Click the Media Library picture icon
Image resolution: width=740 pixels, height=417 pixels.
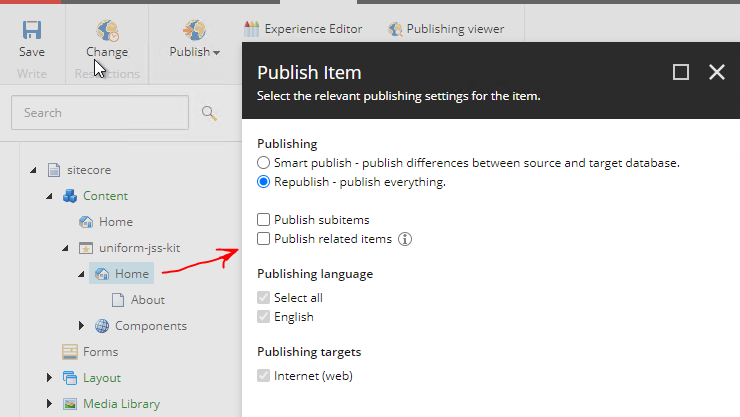tap(70, 404)
